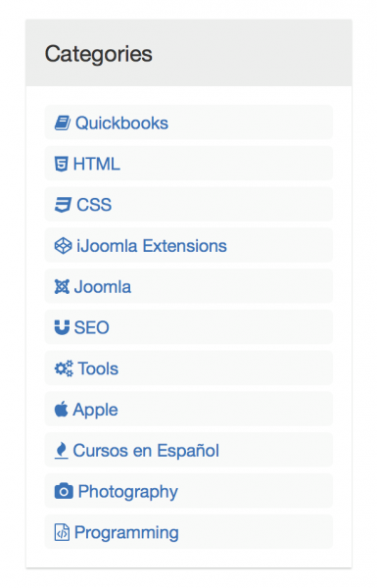The image size is (377, 588).
Task: Click the Joomla logo icon
Action: (62, 287)
